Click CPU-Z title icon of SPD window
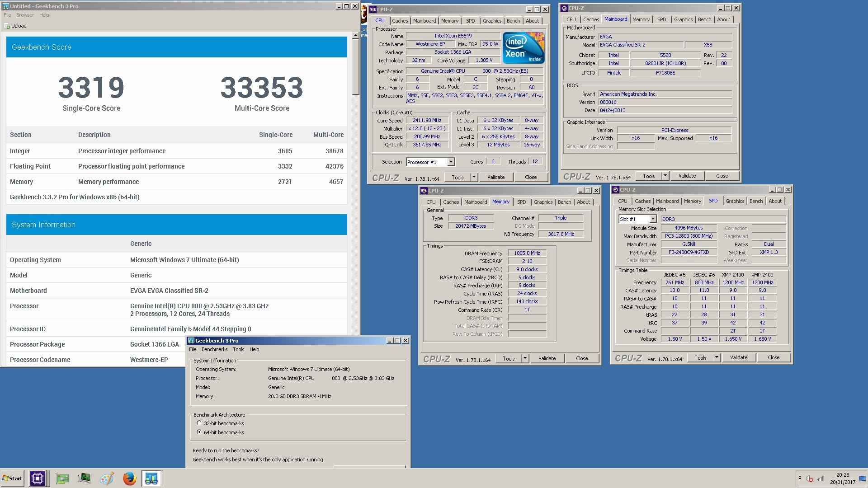 [x=616, y=190]
